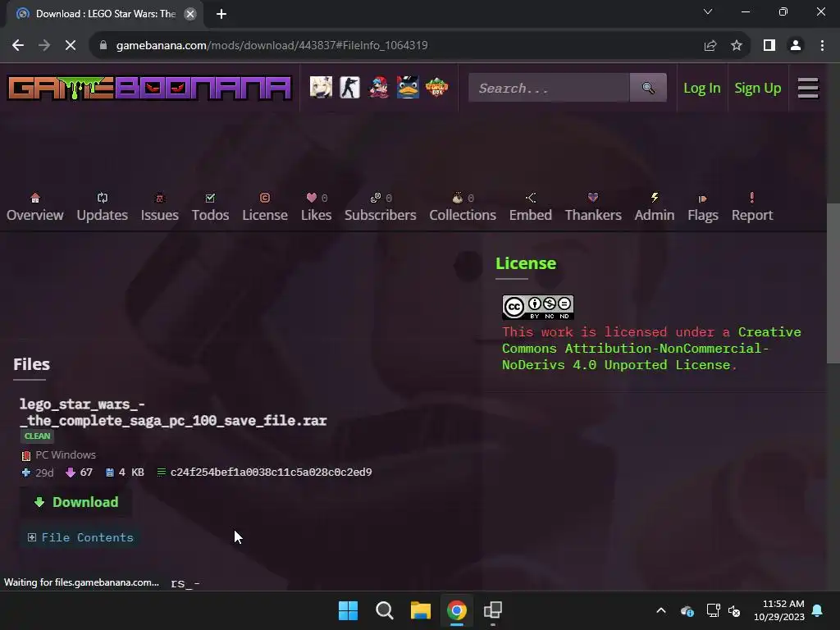Switch to Updates tab
Screen dimensions: 840x630
[103, 208]
